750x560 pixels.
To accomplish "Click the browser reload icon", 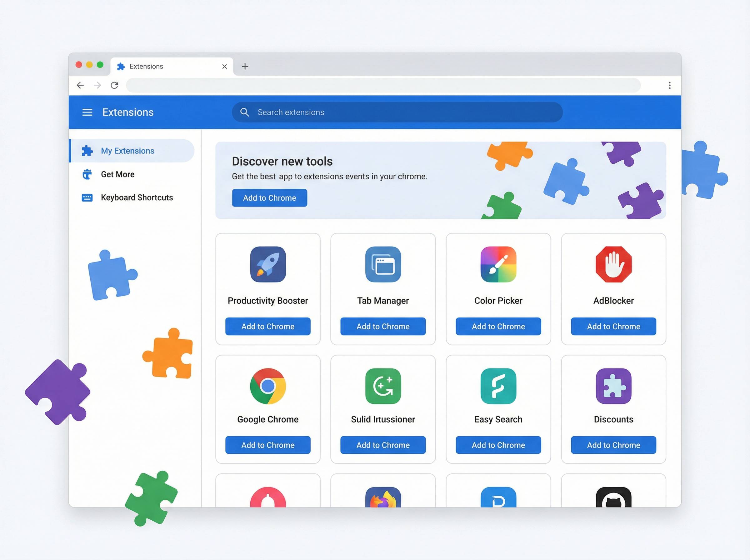I will (115, 85).
